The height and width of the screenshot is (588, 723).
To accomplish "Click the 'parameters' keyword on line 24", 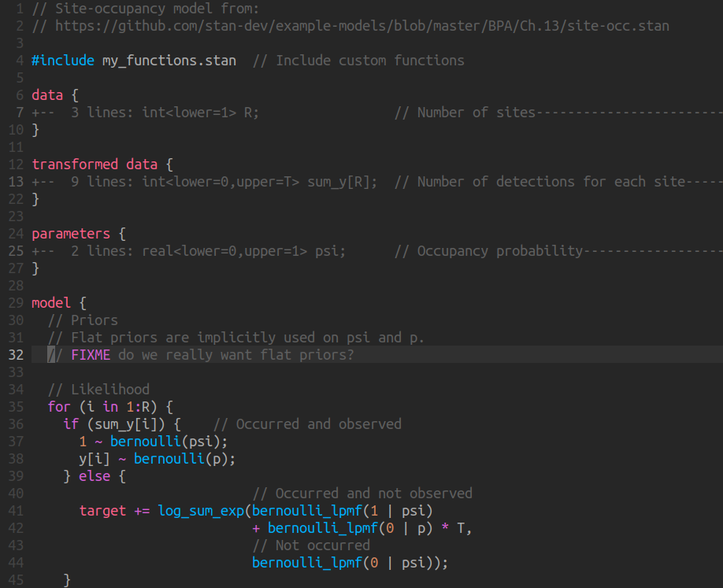I will 71,234.
